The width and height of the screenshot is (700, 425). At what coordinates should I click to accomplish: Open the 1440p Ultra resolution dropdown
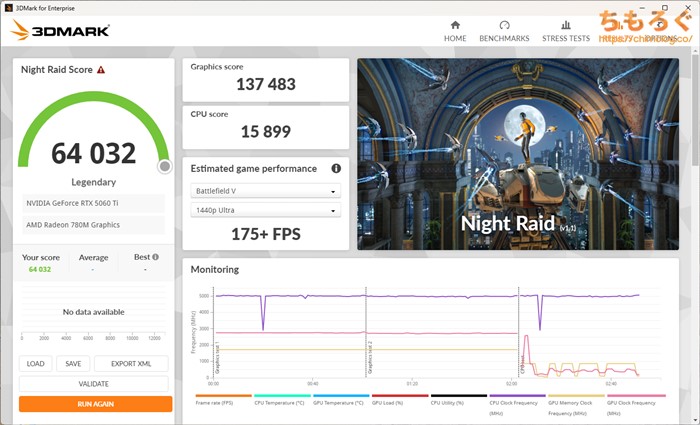(265, 210)
